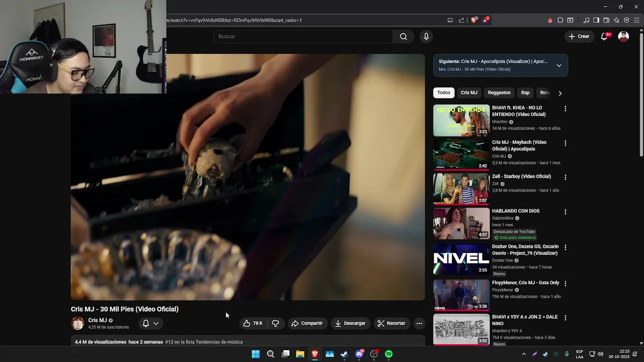The width and height of the screenshot is (644, 362).
Task: Open the Zell Starboy video title
Action: 521,176
